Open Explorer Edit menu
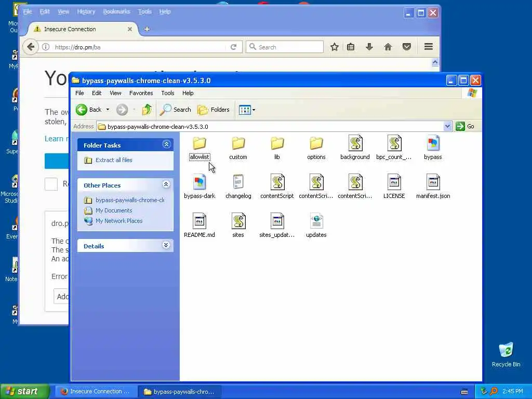The height and width of the screenshot is (399, 532). pos(97,93)
